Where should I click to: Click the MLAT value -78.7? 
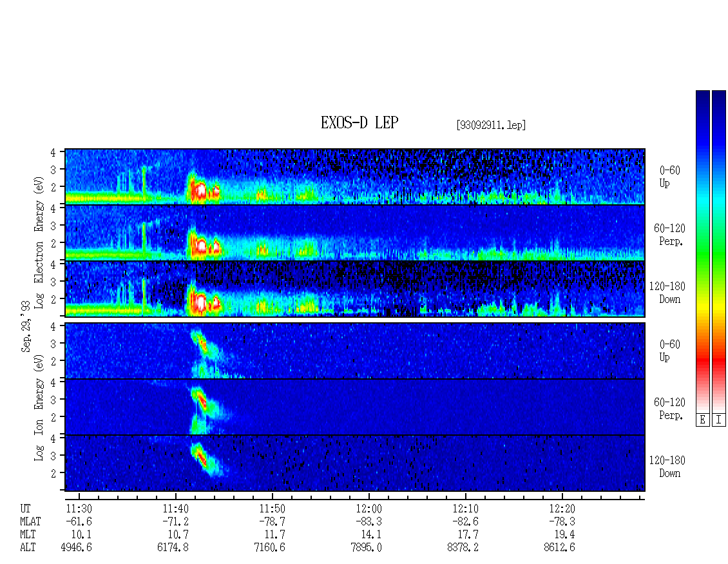(x=272, y=521)
